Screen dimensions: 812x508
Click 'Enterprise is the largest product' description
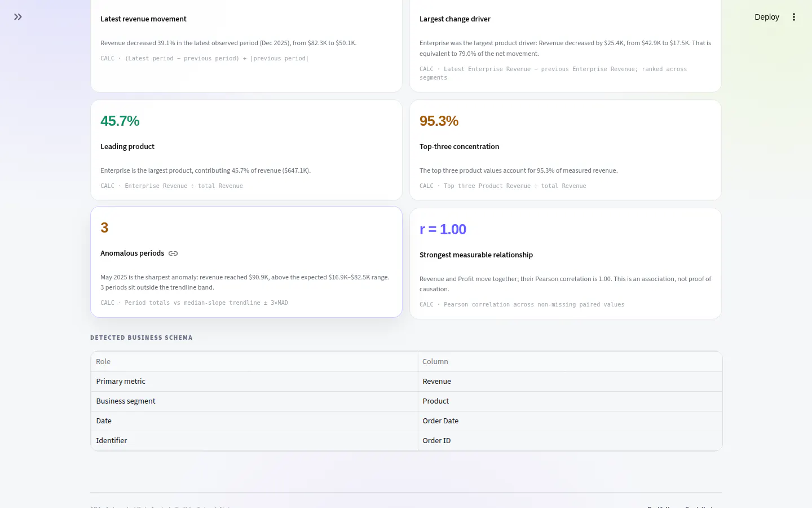pyautogui.click(x=205, y=170)
